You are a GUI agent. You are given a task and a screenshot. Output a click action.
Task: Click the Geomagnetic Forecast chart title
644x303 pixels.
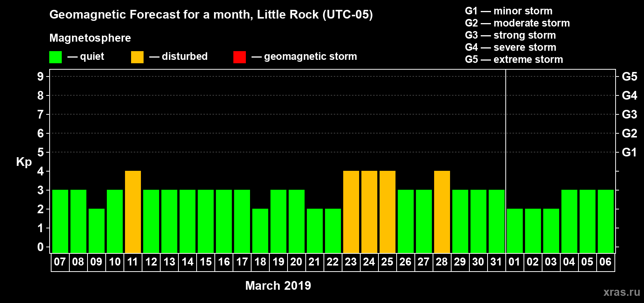(x=211, y=15)
